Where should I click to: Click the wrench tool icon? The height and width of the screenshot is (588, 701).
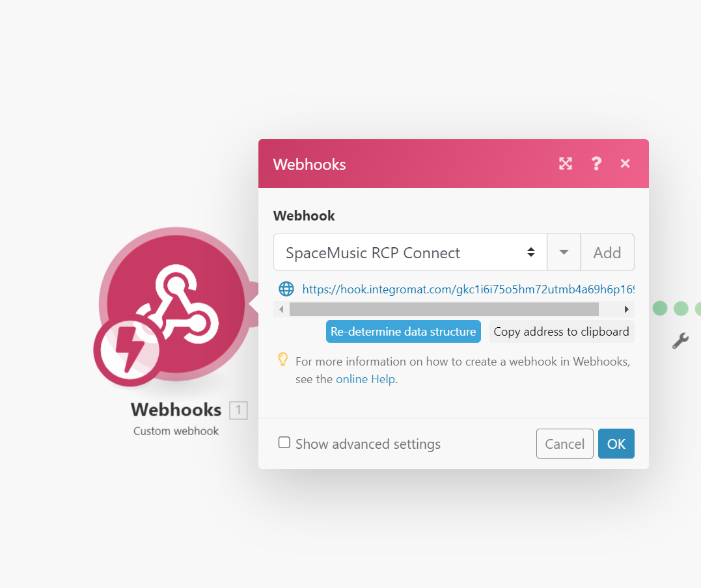tap(680, 341)
